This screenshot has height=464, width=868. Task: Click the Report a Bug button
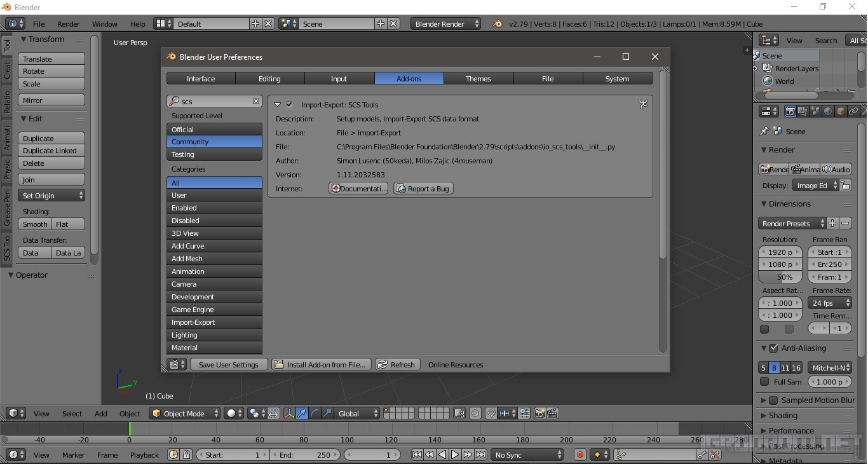423,188
